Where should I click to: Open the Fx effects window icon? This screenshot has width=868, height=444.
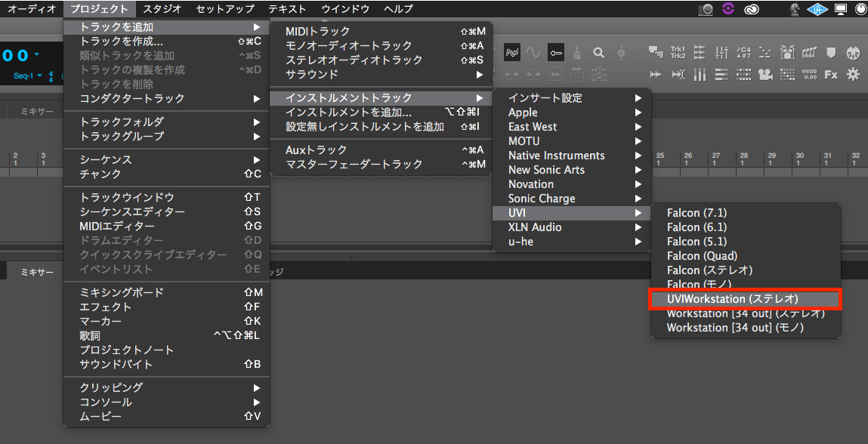click(x=831, y=74)
